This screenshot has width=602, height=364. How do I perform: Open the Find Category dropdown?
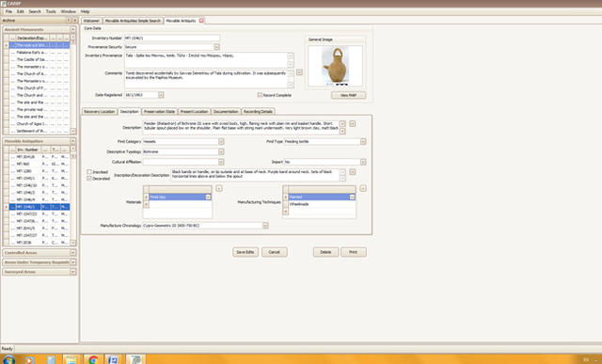tap(221, 142)
